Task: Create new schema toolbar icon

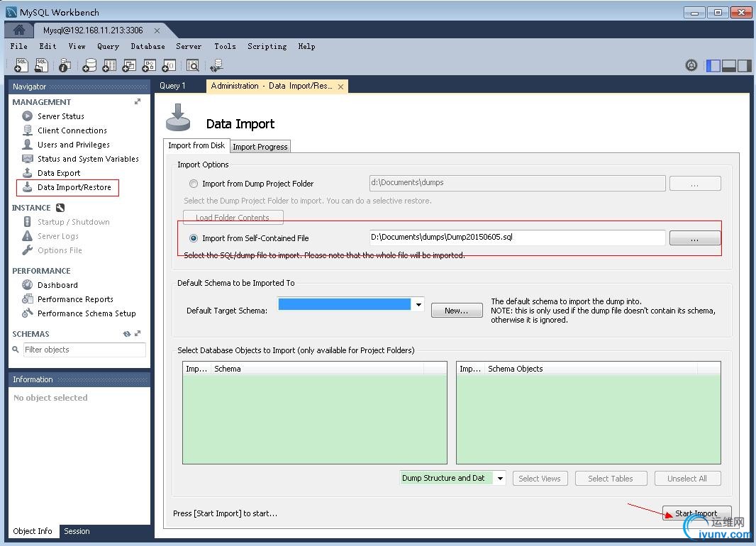Action: click(x=89, y=65)
